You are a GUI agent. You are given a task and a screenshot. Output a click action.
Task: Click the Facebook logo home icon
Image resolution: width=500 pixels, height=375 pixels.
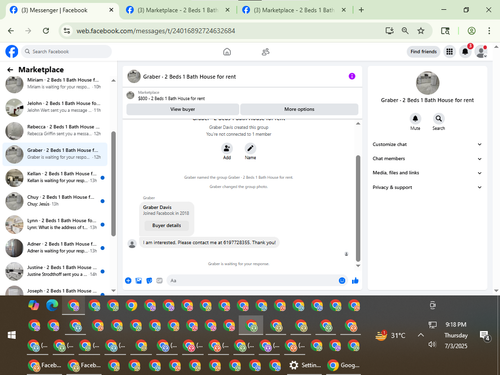[x=12, y=51]
